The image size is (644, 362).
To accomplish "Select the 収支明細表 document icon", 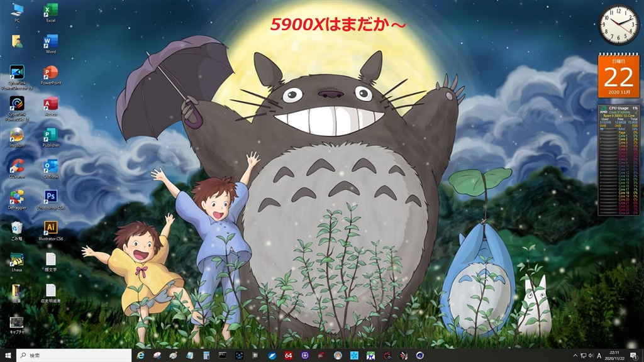I will click(x=50, y=293).
